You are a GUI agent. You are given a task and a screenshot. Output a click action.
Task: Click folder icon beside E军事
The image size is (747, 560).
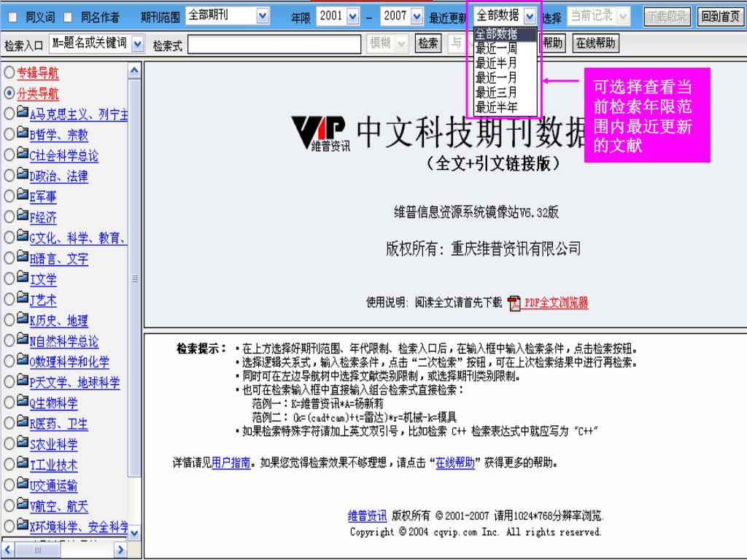pyautogui.click(x=23, y=194)
